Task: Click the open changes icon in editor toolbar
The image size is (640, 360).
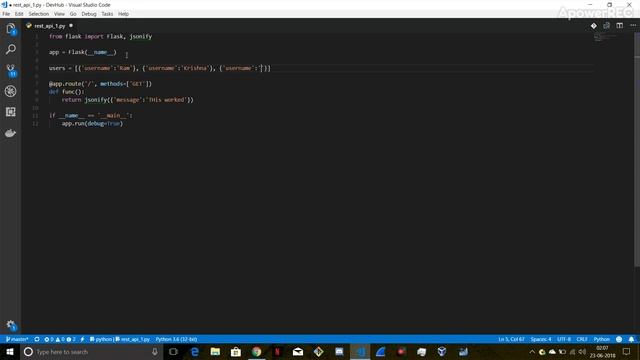Action: pos(607,26)
